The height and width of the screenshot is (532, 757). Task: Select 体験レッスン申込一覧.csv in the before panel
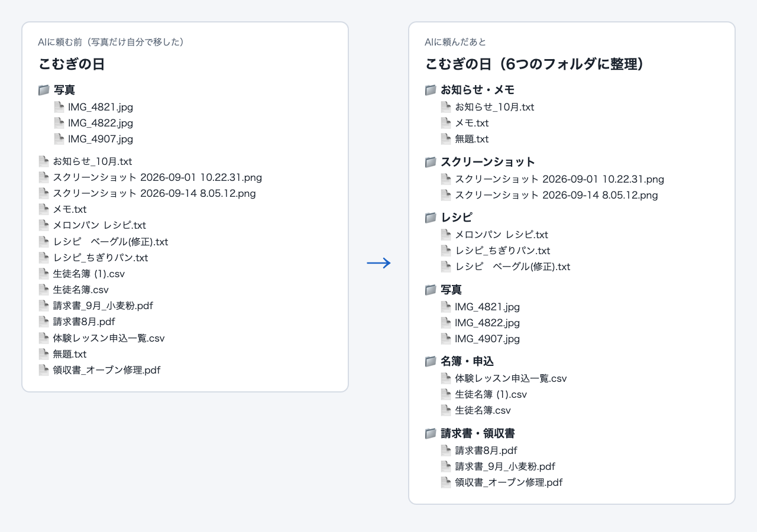click(x=109, y=338)
